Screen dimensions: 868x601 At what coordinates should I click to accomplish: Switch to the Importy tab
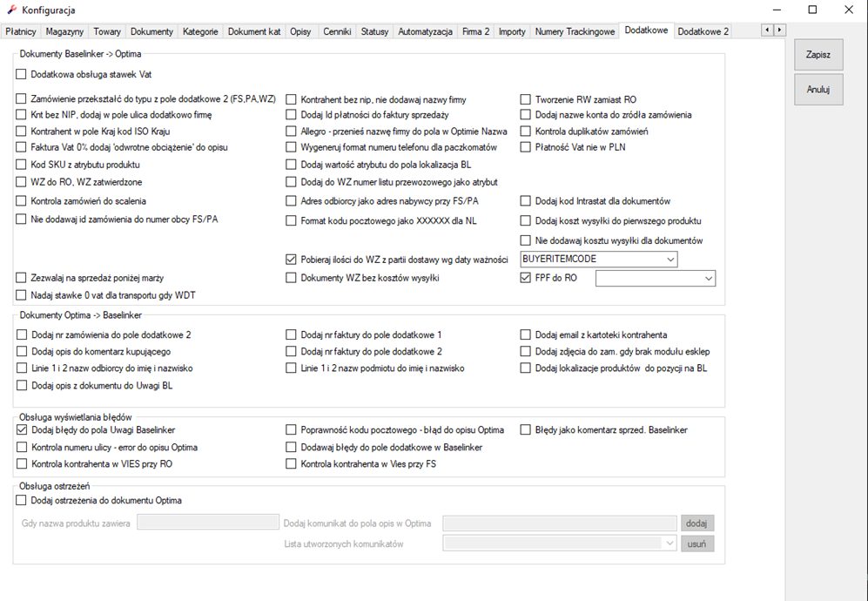512,31
